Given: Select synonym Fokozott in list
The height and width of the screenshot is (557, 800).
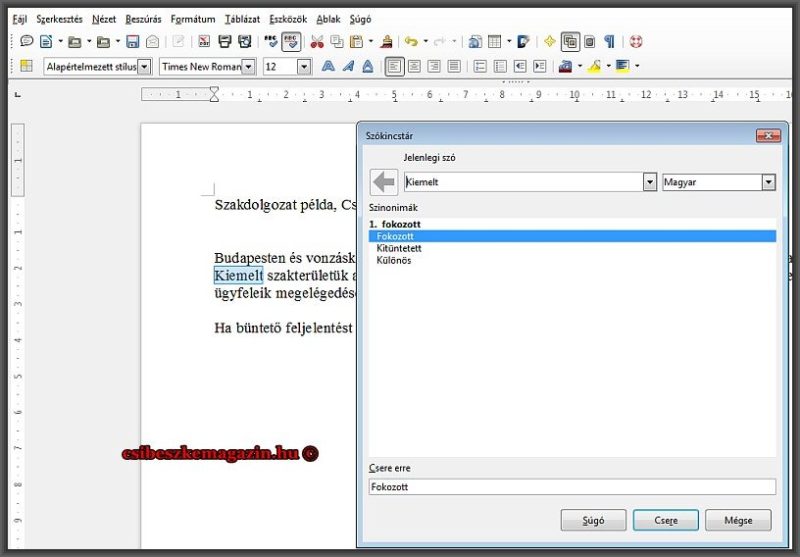Looking at the screenshot, I should 572,236.
